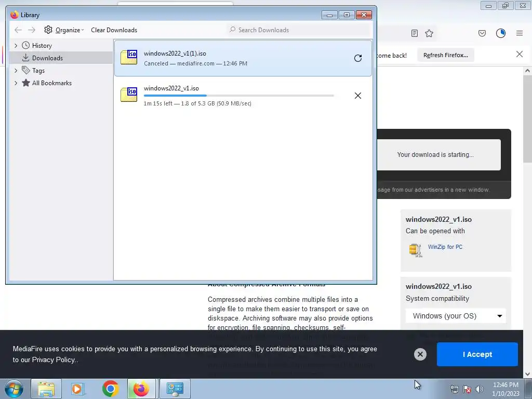Screen dimensions: 532x399
Task: Open Google Chrome from taskbar
Action: (110, 389)
